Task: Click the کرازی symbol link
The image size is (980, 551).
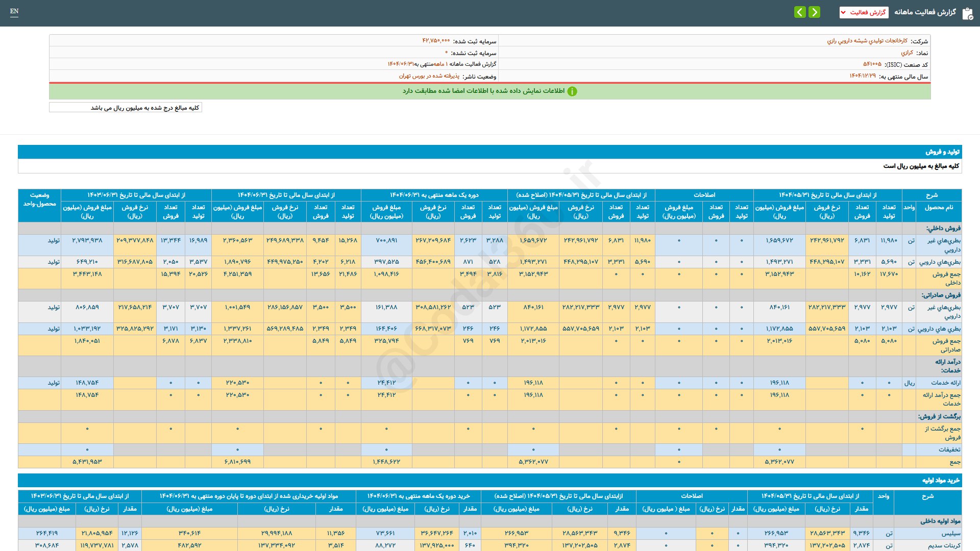Action: [x=906, y=53]
